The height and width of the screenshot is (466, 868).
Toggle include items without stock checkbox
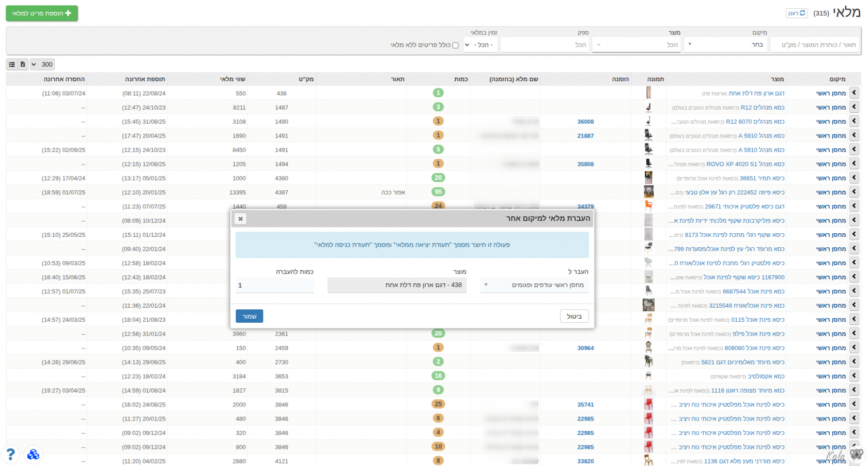click(455, 46)
